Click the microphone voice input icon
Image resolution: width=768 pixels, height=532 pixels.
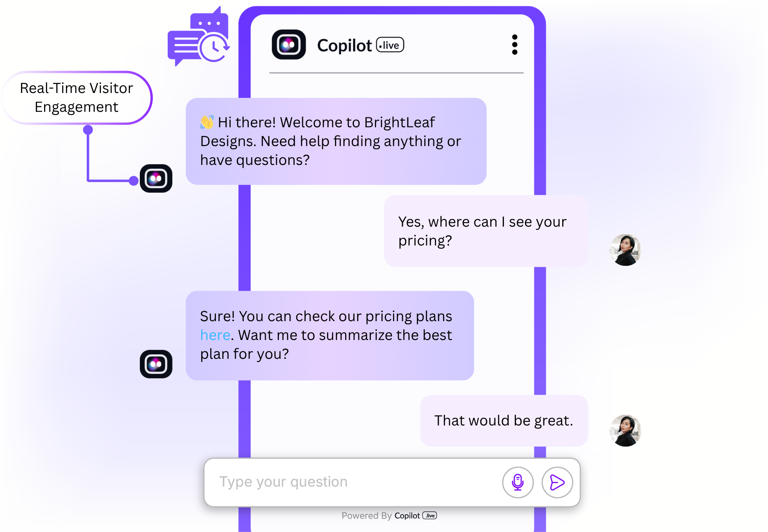coord(518,482)
